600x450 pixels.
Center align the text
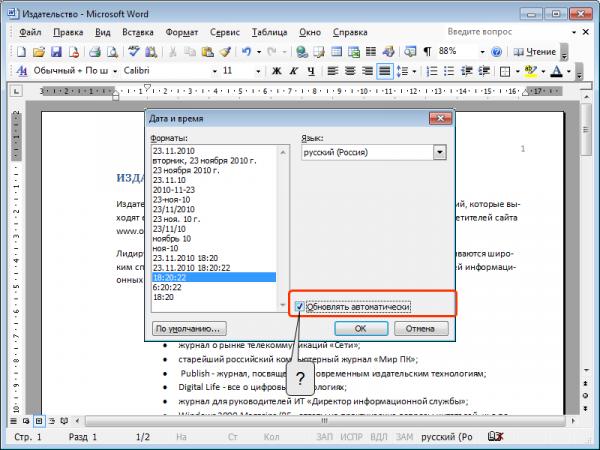[350, 71]
